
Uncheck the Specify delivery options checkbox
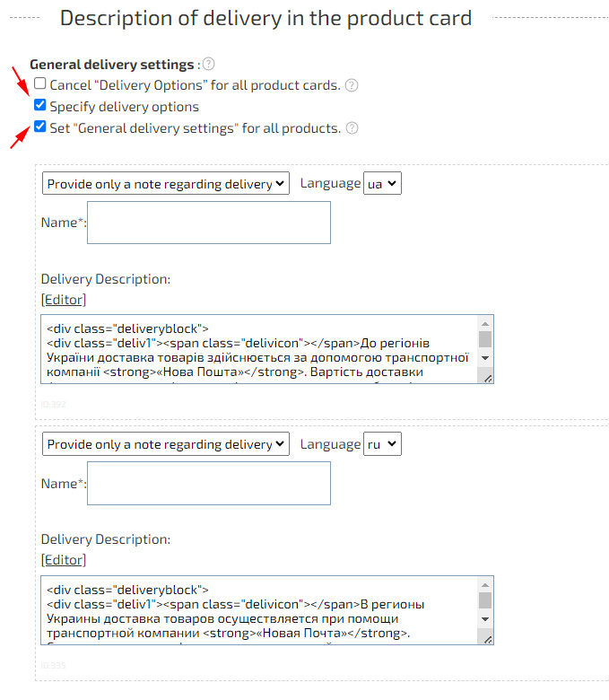(39, 106)
